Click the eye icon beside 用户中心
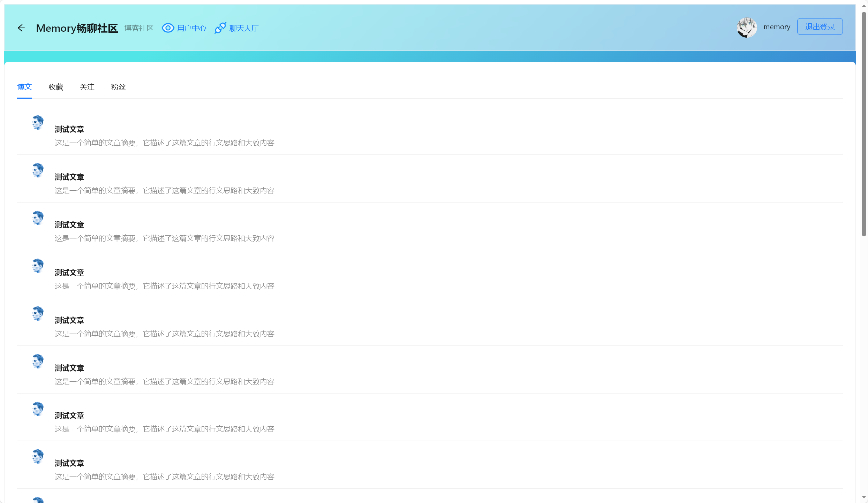This screenshot has height=503, width=868. 168,28
